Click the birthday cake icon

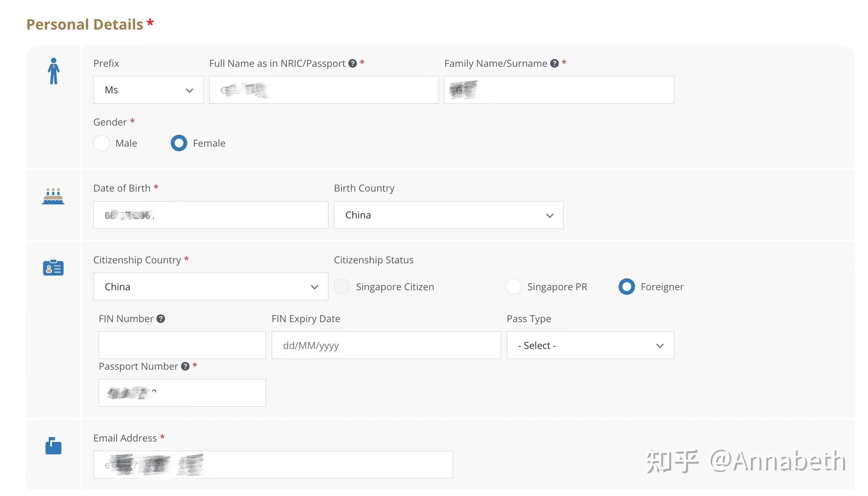[53, 196]
